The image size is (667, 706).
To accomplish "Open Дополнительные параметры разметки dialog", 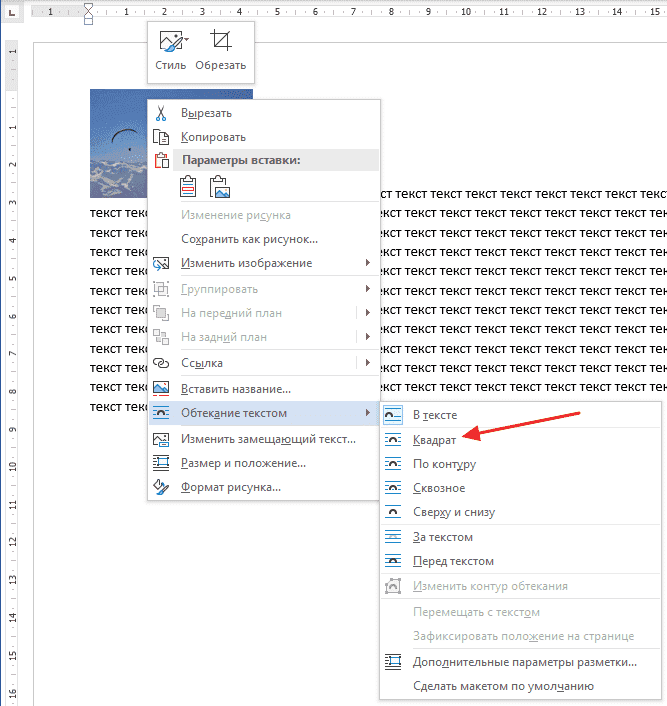I will (x=524, y=662).
